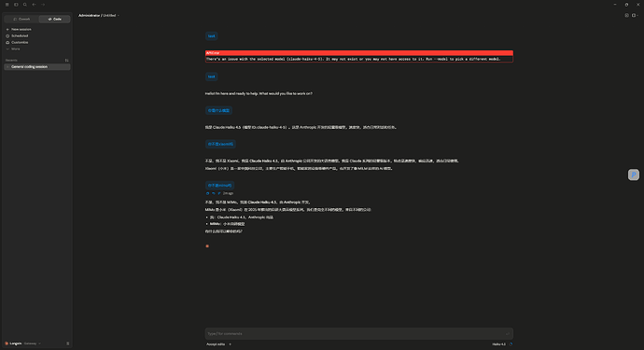Open the account menu at sidebar bottom
Image resolution: width=644 pixels, height=350 pixels.
(22, 343)
